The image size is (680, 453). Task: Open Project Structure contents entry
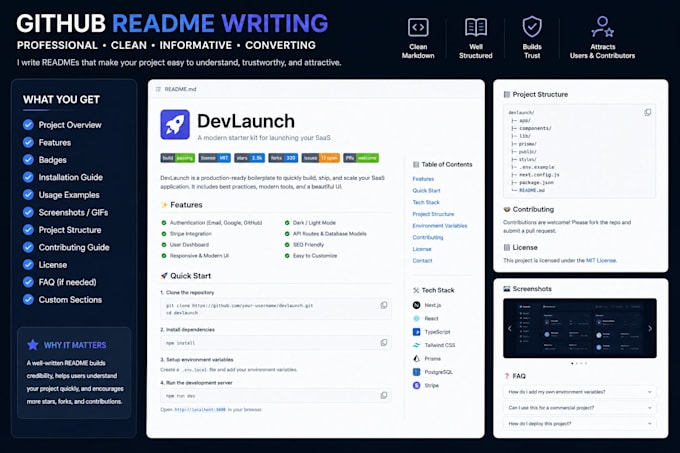coord(433,214)
